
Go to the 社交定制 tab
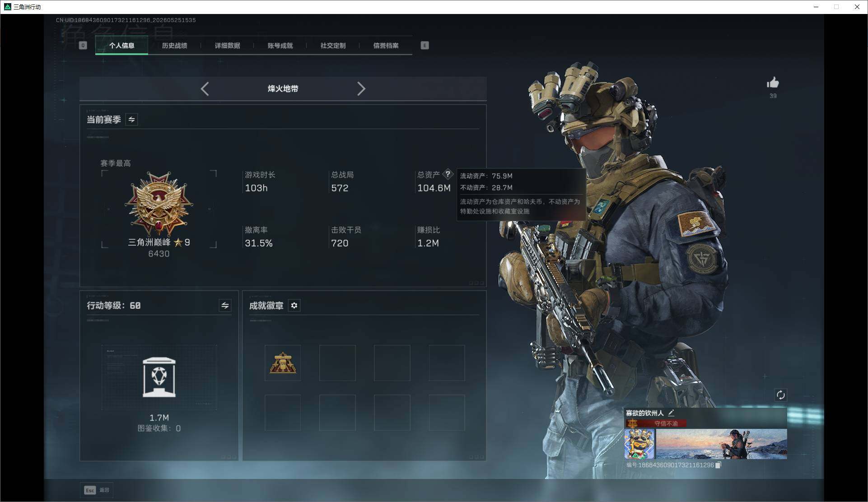333,46
